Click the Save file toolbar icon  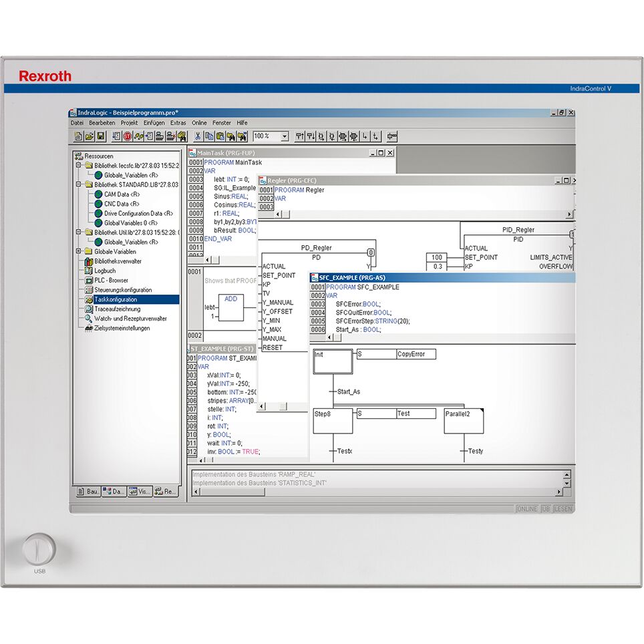pyautogui.click(x=101, y=136)
